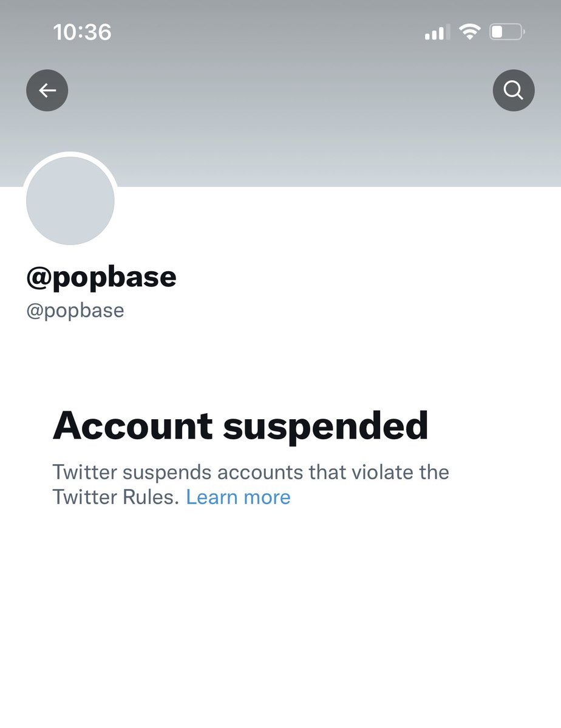Tap the clock showing 10:36
This screenshot has height=728, width=561.
(x=83, y=33)
